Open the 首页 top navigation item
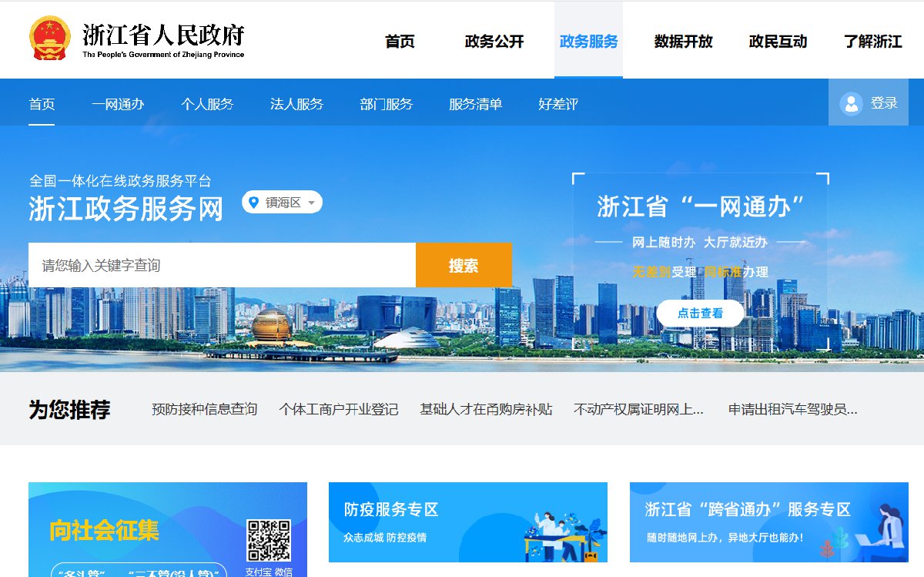The width and height of the screenshot is (924, 577). [400, 42]
